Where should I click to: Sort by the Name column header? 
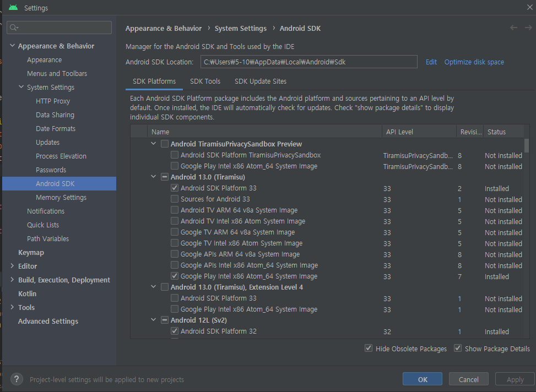pos(264,132)
